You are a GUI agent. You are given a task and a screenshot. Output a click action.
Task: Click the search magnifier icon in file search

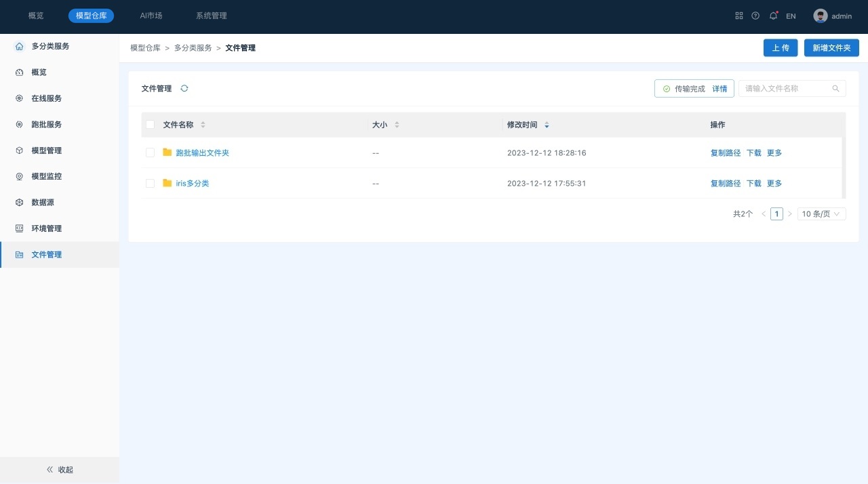[835, 88]
